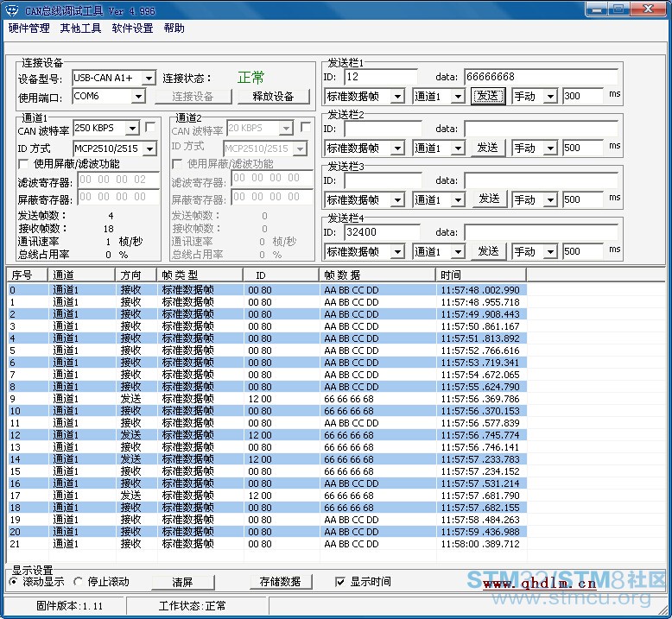Open 通道1 CAN波特率 250 KBPS dropdown

132,128
